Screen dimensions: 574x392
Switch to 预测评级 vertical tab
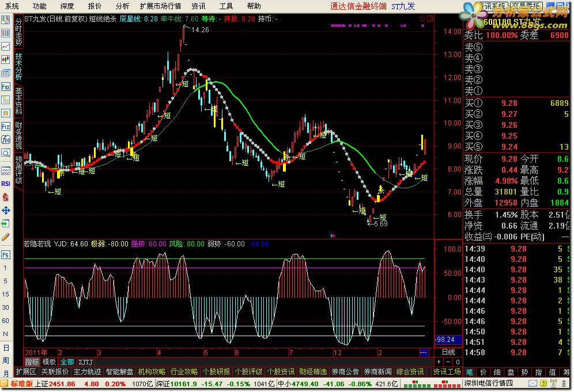pos(18,170)
